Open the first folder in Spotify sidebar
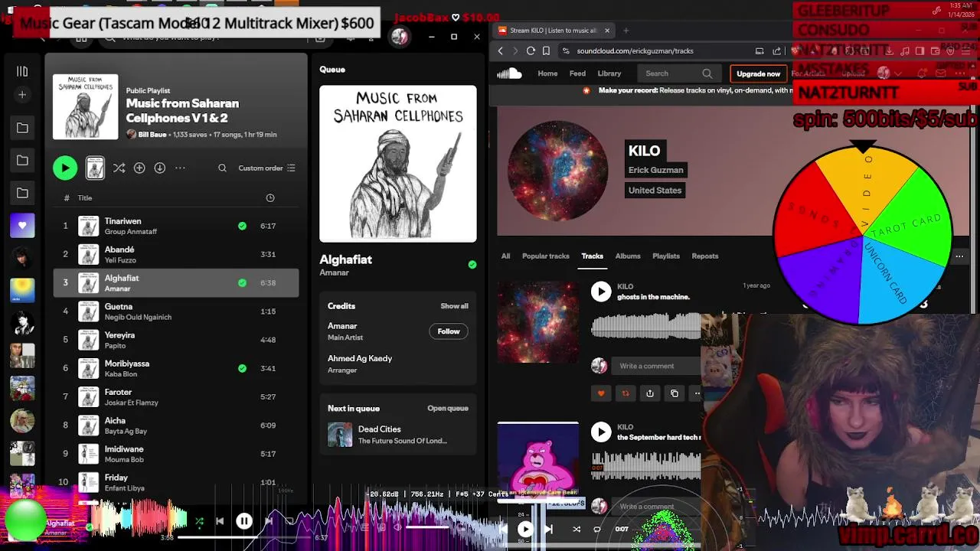The height and width of the screenshot is (551, 980). [22, 128]
